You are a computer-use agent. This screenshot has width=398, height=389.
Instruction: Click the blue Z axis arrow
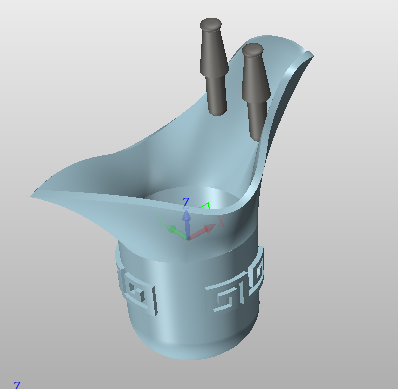pyautogui.click(x=187, y=223)
